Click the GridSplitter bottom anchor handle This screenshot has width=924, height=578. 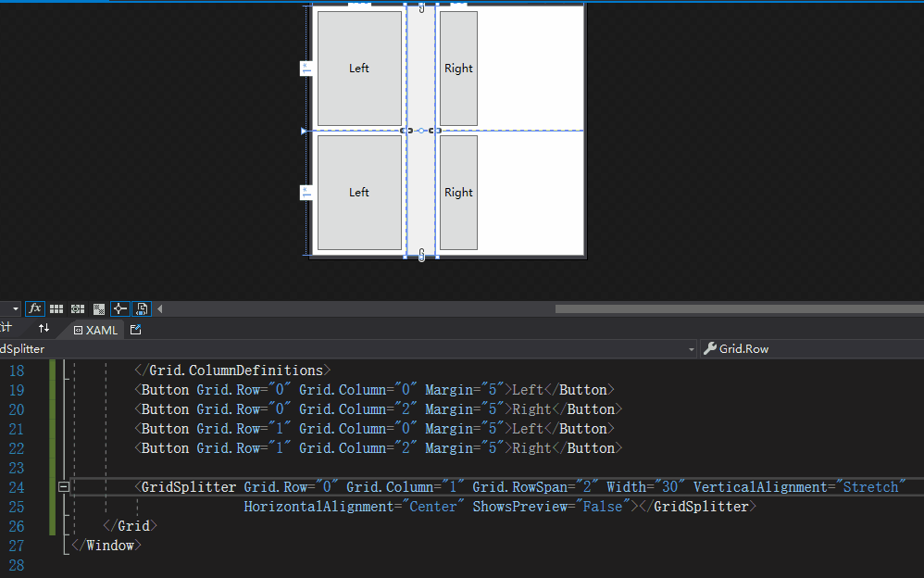421,256
